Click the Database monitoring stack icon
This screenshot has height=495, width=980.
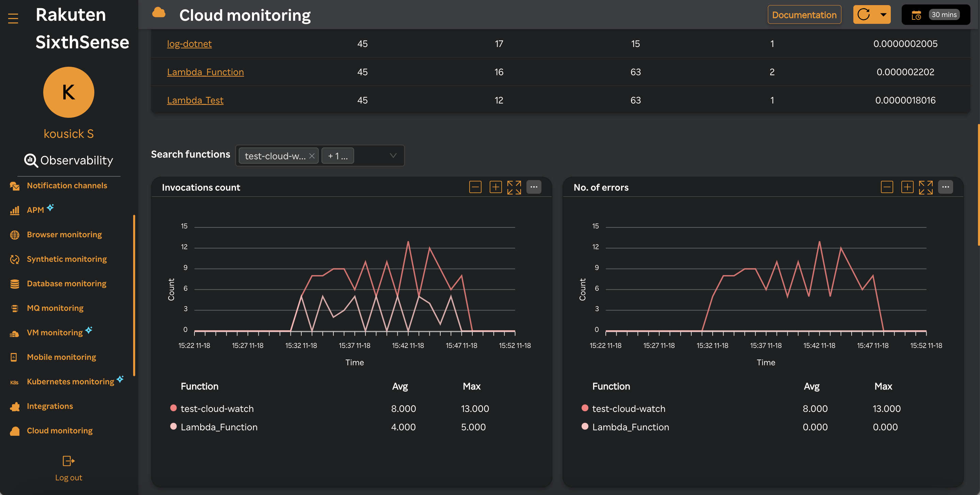tap(15, 284)
